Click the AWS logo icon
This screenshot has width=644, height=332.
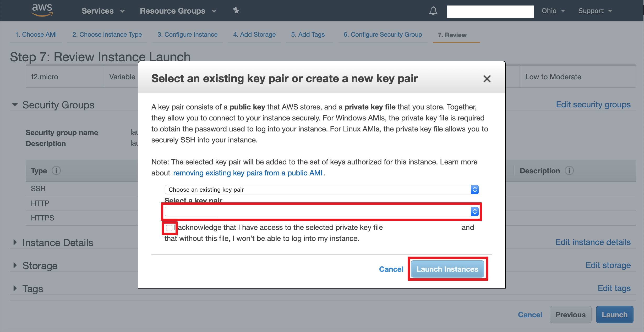click(x=42, y=10)
